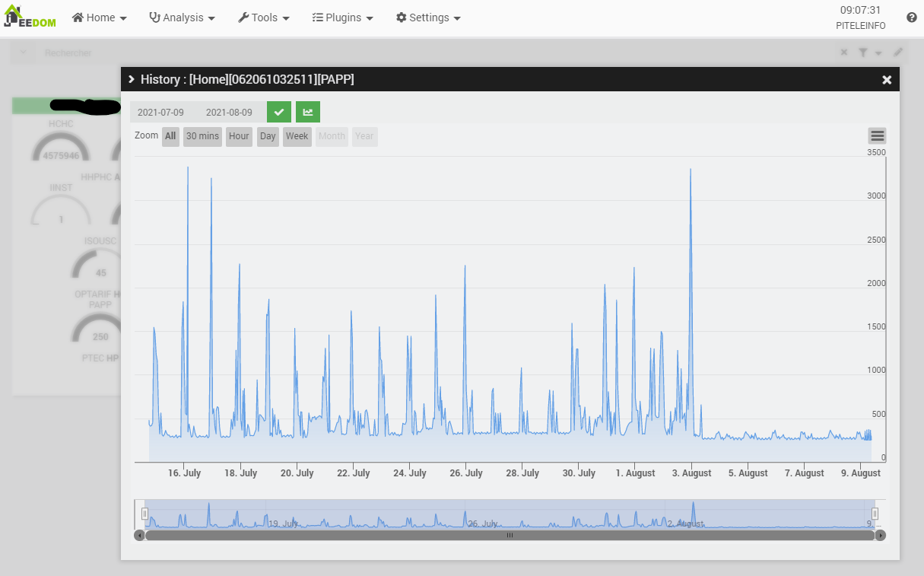Click the Hour zoom button
This screenshot has width=924, height=576.
click(239, 136)
